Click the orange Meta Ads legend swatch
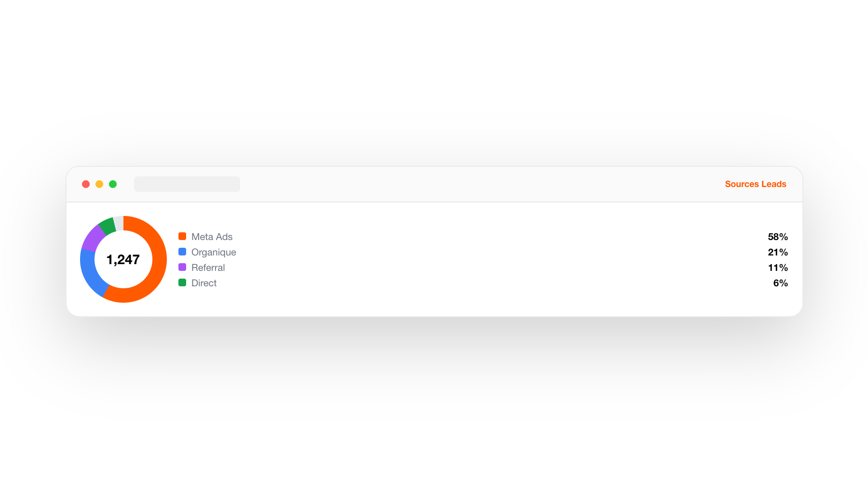 pos(182,236)
